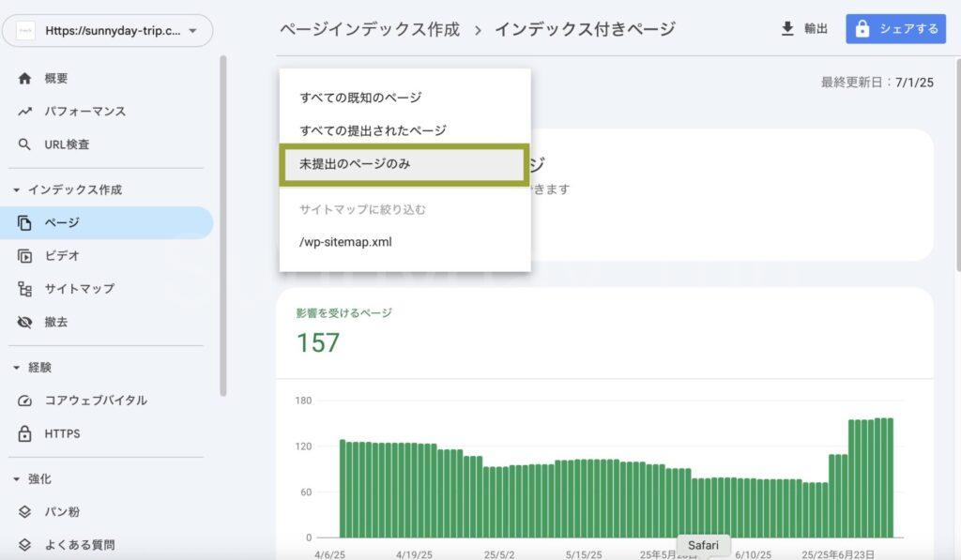This screenshot has height=560, width=961.
Task: Click the コアウェブバイタル gauge icon
Action: (x=25, y=401)
